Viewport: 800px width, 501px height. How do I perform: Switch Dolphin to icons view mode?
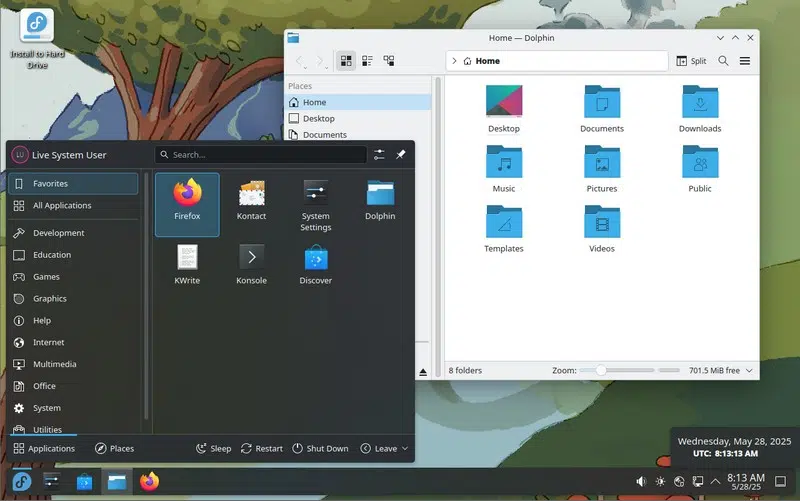[346, 61]
